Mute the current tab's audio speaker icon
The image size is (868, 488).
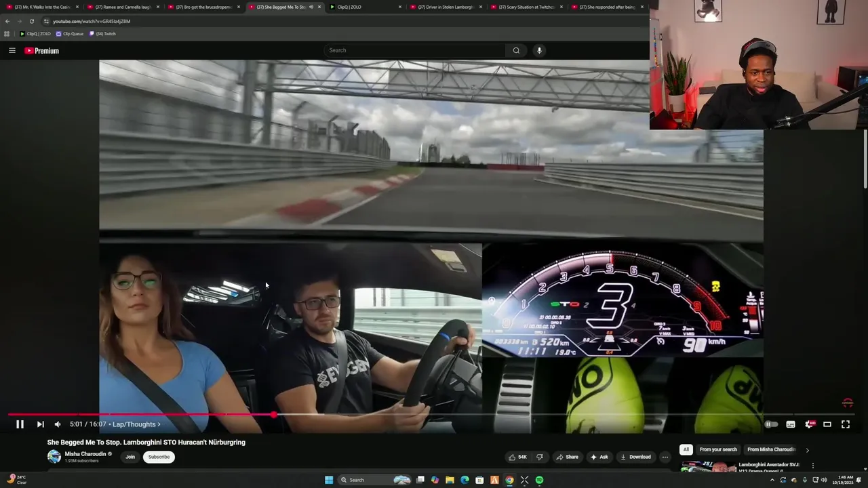pyautogui.click(x=311, y=7)
